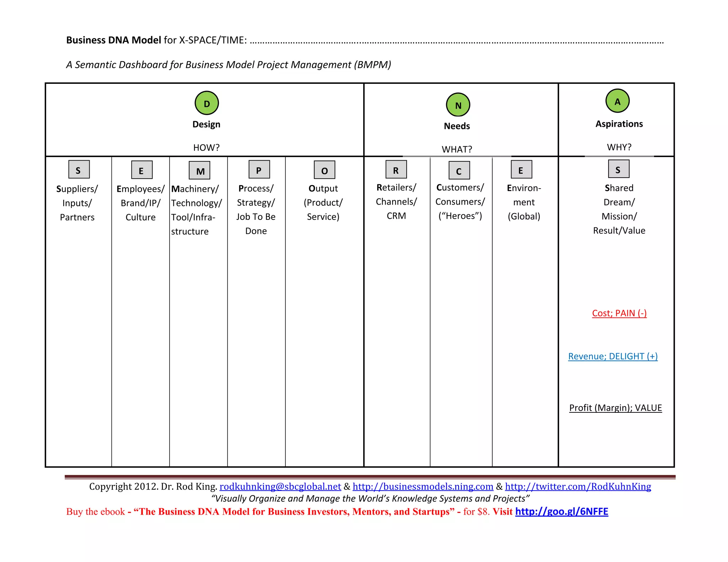Click the Environment (Global) label

pos(524,202)
